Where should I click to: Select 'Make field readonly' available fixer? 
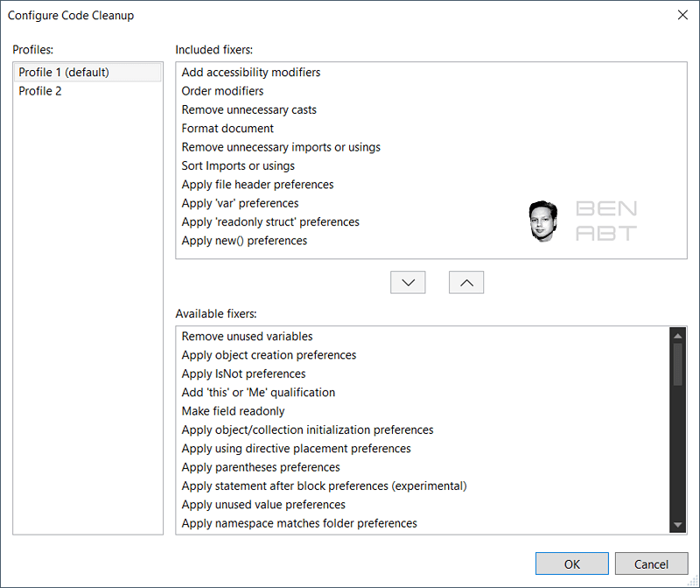coord(233,410)
